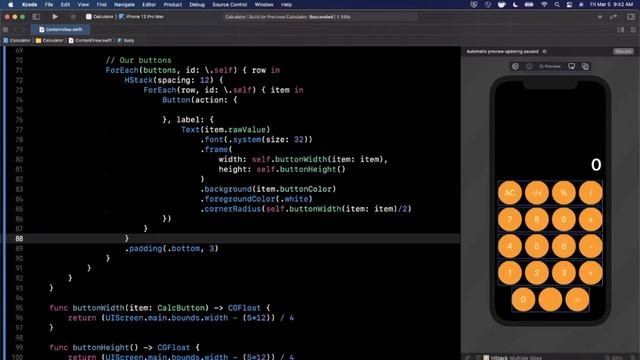Click the Stop button in Xcode toolbar

pyautogui.click(x=73, y=17)
